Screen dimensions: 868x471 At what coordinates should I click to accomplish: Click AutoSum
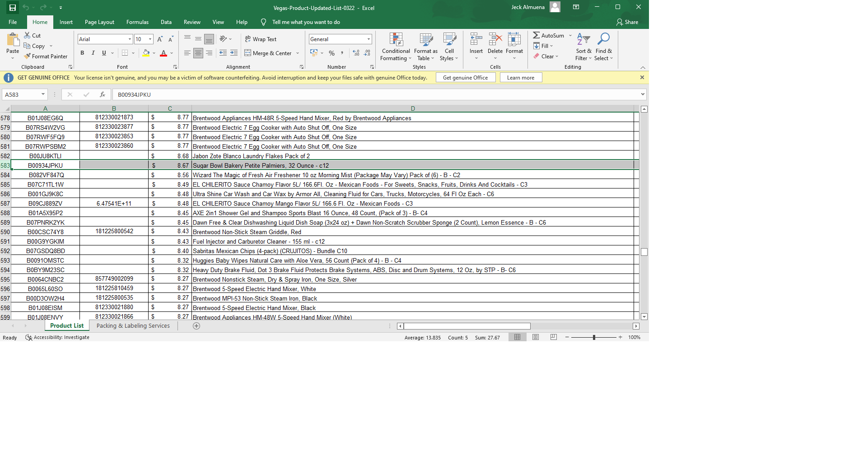pos(548,35)
